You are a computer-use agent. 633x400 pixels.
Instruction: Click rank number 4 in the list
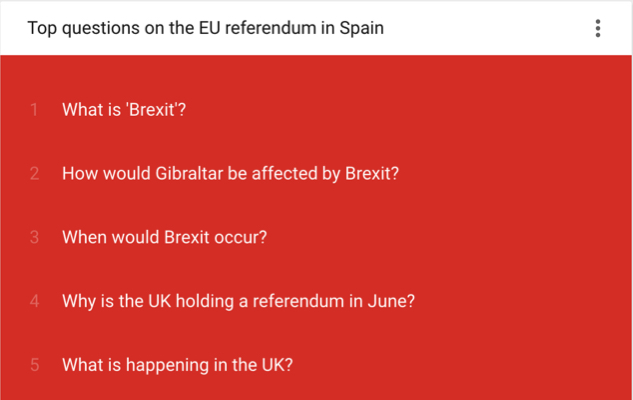click(x=34, y=302)
